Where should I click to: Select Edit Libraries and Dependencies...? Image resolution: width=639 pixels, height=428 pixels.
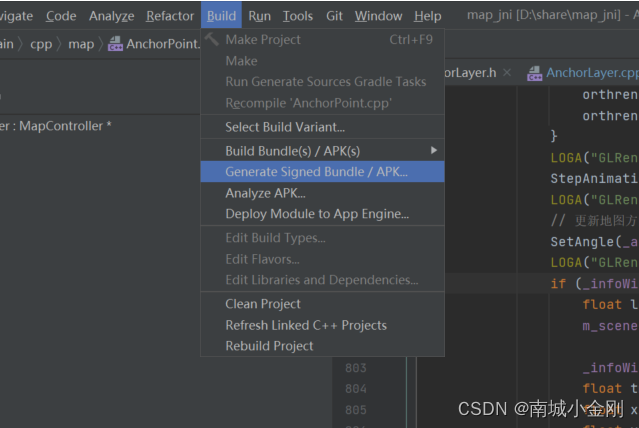tap(322, 280)
